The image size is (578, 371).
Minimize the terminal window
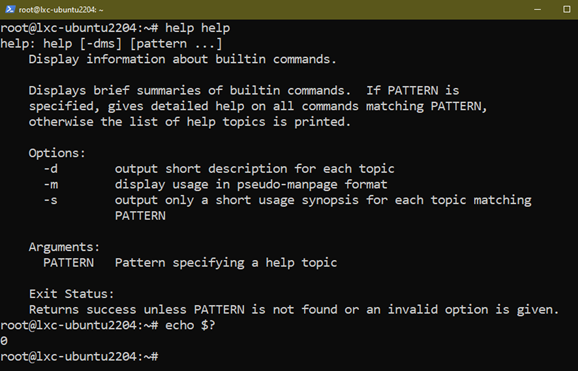(x=537, y=10)
